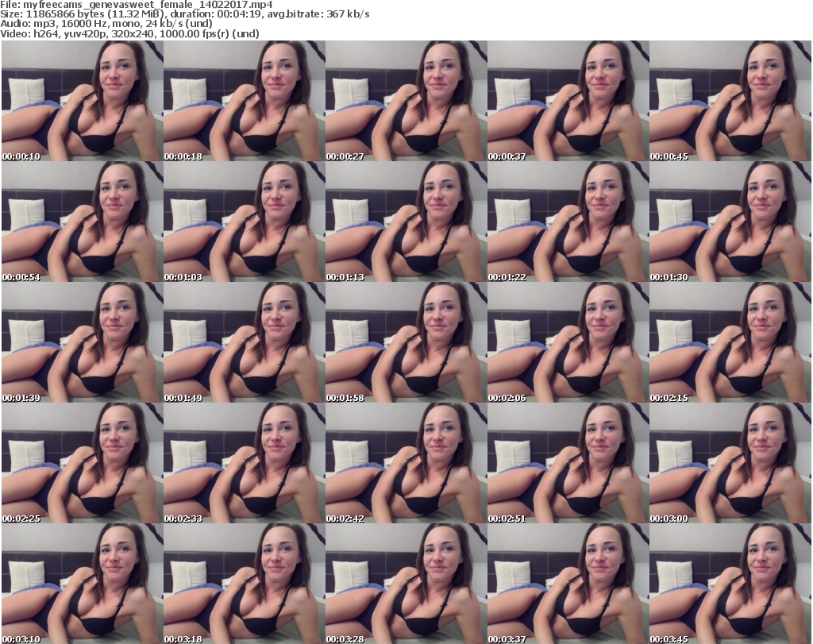Click the 'Video: h264, yuv420p' line
Image resolution: width=813 pixels, height=644 pixels.
point(129,33)
